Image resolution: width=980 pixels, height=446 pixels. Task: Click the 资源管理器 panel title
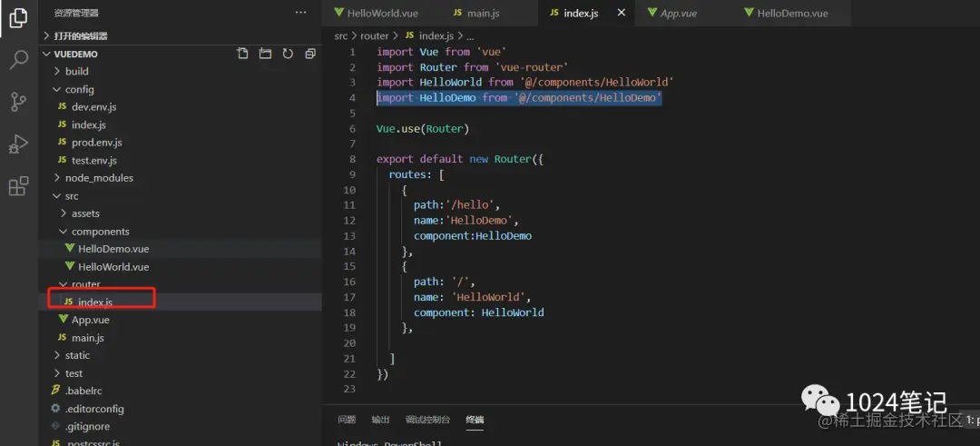tap(76, 13)
